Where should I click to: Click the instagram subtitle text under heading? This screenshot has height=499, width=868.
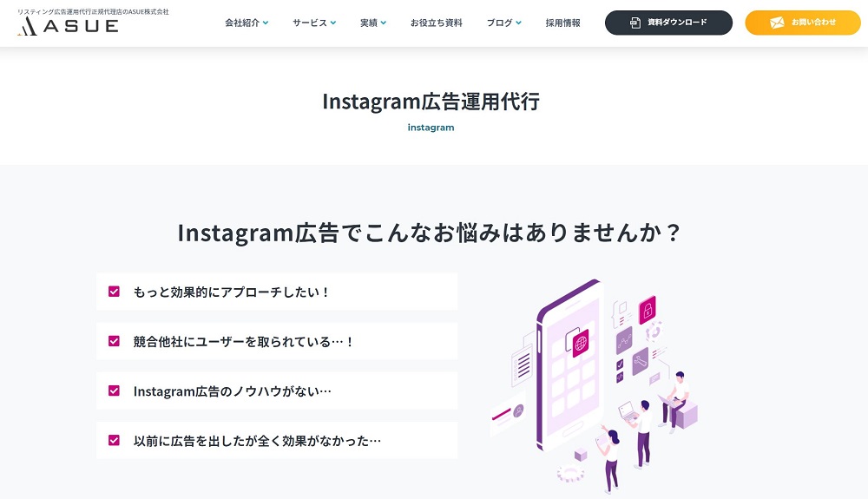(x=431, y=128)
